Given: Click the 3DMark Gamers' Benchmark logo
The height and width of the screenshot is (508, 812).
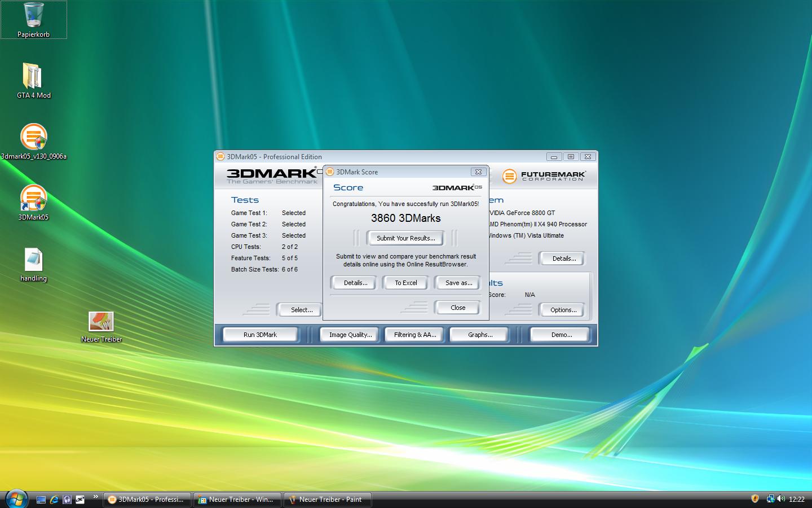Looking at the screenshot, I should point(272,176).
